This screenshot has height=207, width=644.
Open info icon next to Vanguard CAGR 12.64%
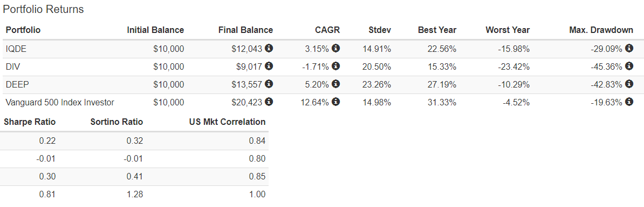335,102
